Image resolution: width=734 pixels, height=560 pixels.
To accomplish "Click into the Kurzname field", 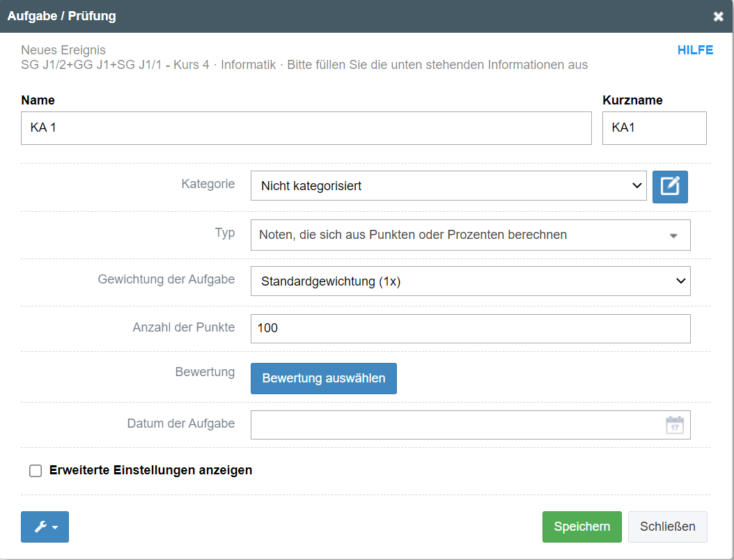I will point(654,128).
